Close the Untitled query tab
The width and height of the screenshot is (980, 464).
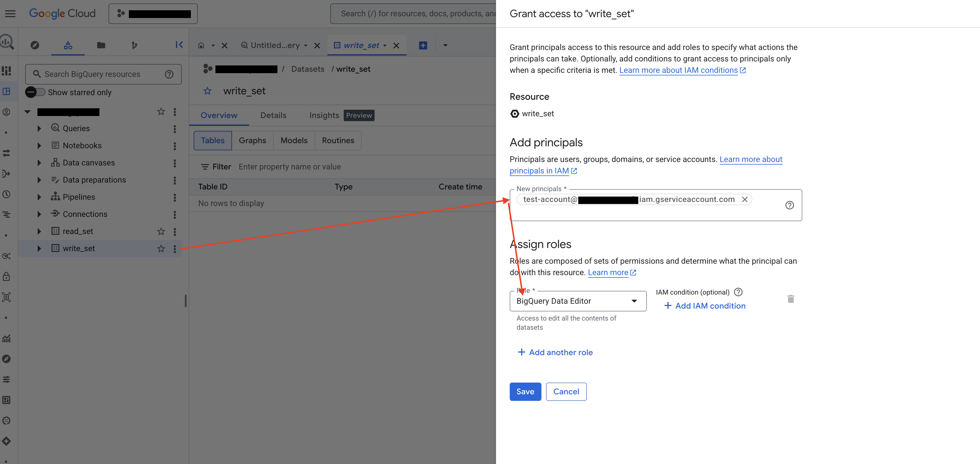317,46
